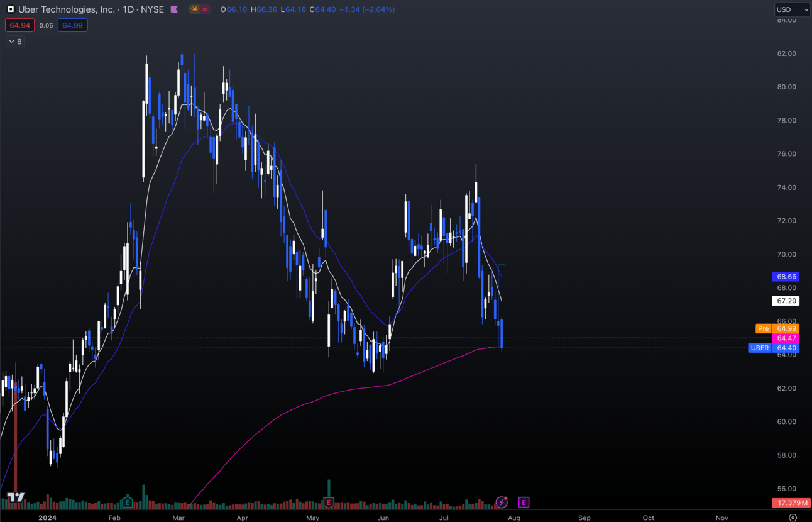Viewport: 812px width, 522px height.
Task: Click the Apr label on time axis
Action: (243, 518)
